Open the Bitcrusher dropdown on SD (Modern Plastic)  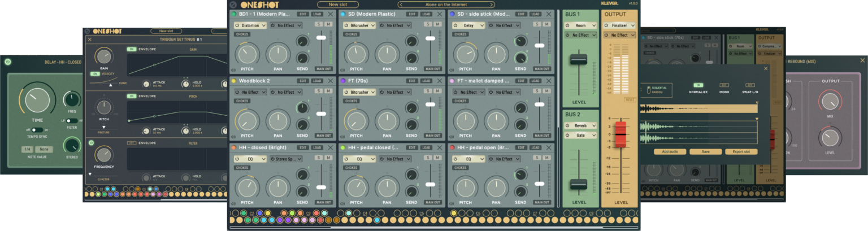pyautogui.click(x=359, y=25)
